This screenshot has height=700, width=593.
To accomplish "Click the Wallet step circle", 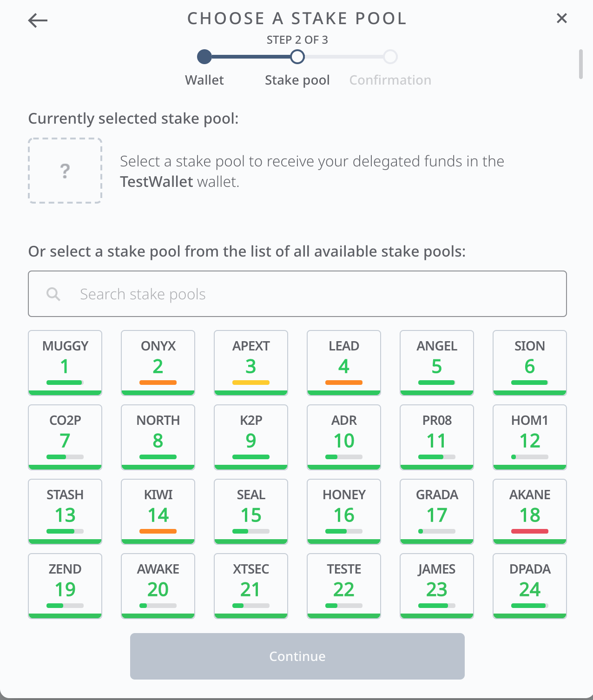I will pyautogui.click(x=204, y=57).
